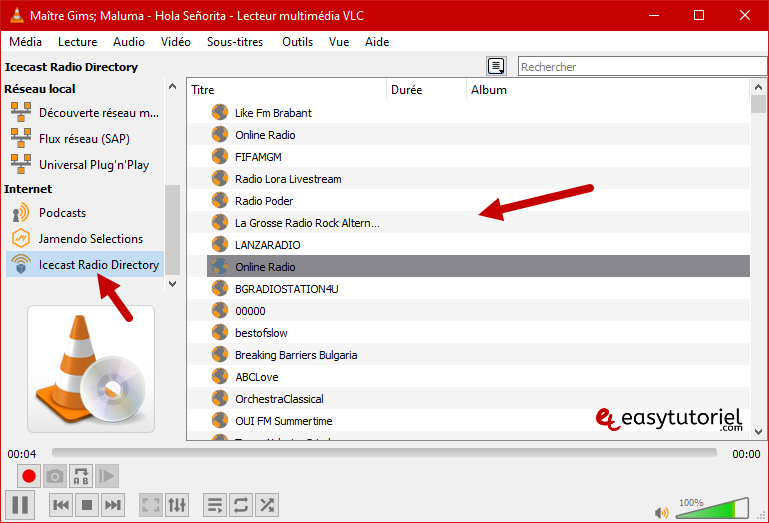Open the Lecture menu
769x523 pixels.
(x=77, y=42)
